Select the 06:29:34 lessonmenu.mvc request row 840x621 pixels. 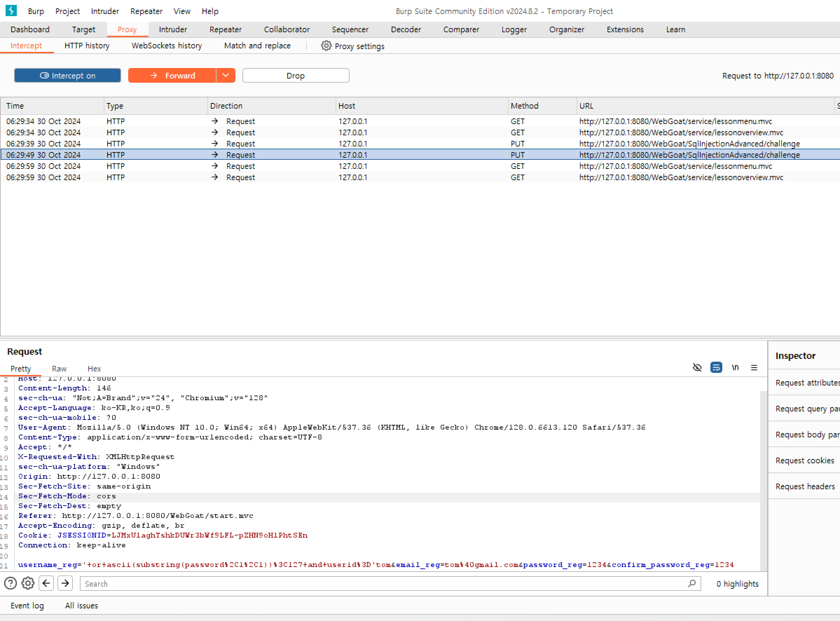(x=420, y=121)
